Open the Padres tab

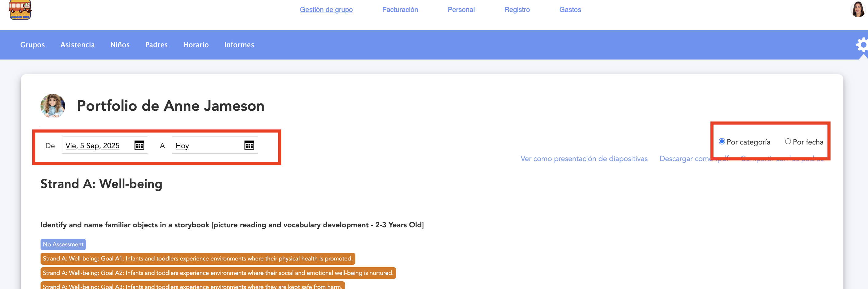click(x=156, y=45)
